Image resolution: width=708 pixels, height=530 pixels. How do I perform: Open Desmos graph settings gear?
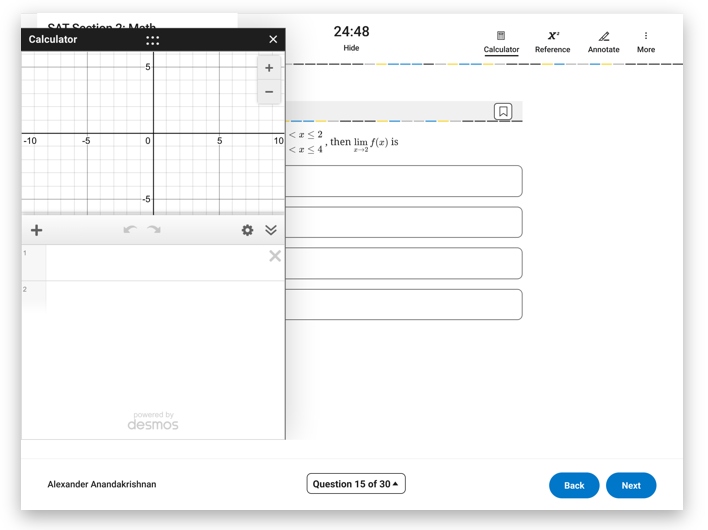coord(247,230)
